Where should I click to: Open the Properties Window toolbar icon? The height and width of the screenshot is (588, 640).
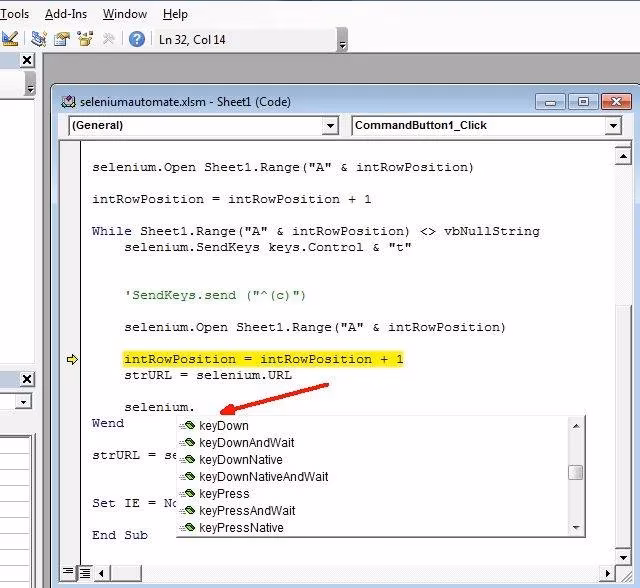click(62, 39)
